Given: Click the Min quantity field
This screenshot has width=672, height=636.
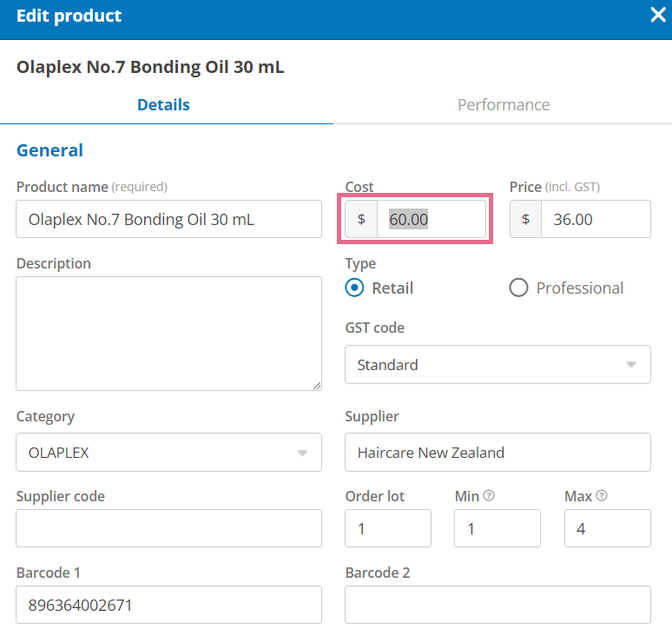Looking at the screenshot, I should pos(497,528).
